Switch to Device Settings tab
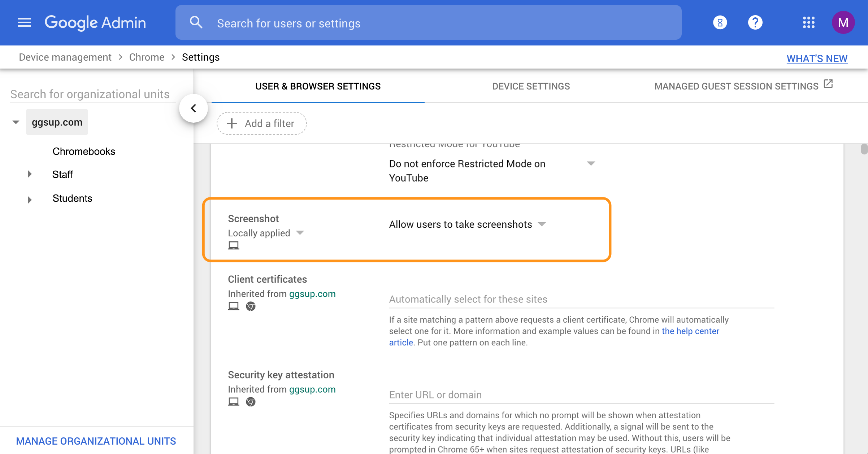 pyautogui.click(x=531, y=86)
